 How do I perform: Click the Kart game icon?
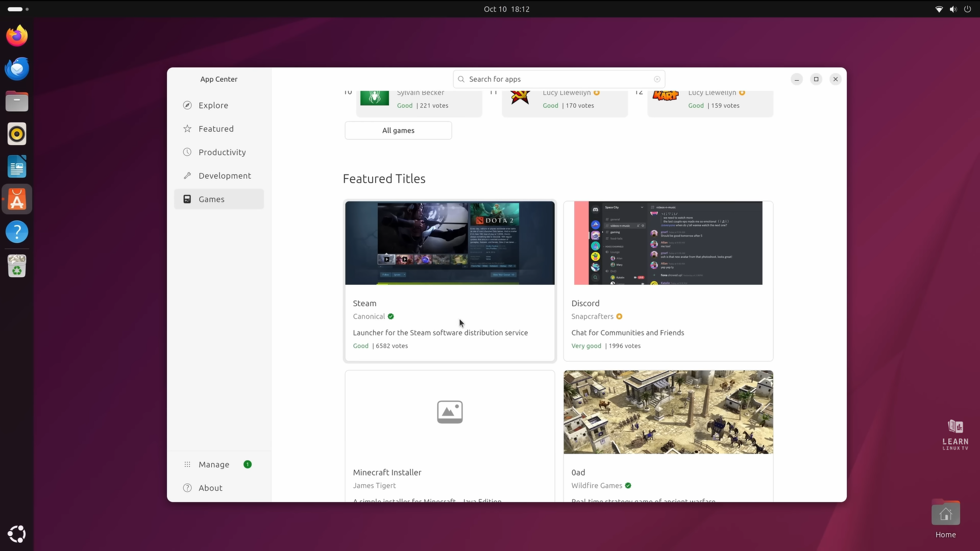(x=666, y=96)
